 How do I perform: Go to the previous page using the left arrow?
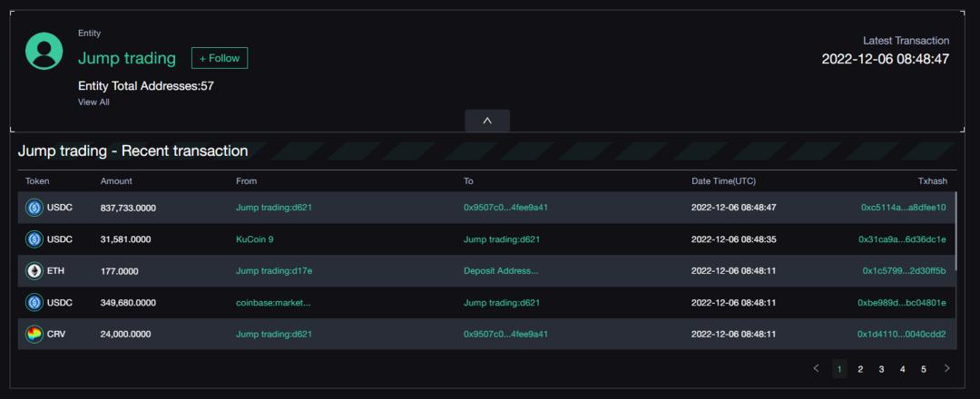click(x=816, y=368)
